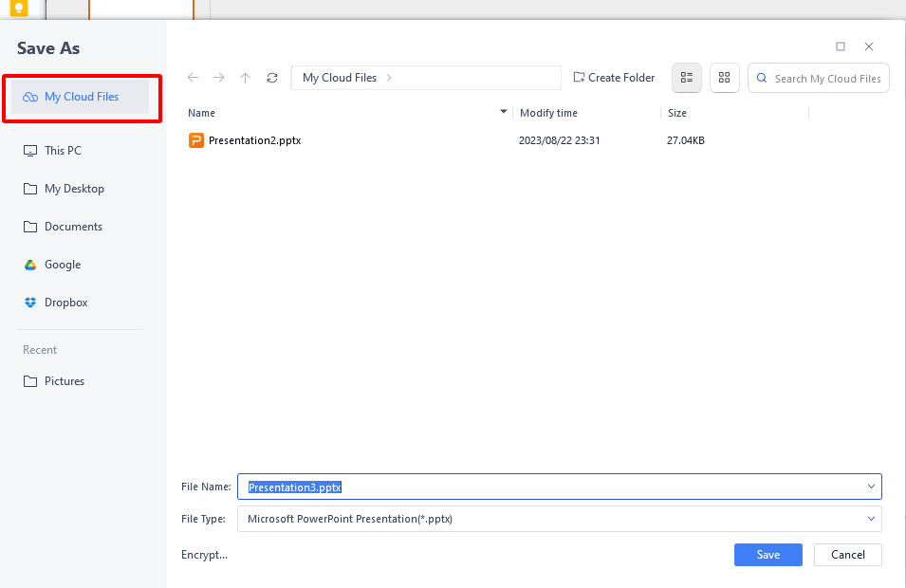Switch to grid thumbnail view
The width and height of the screenshot is (906, 588).
725,78
